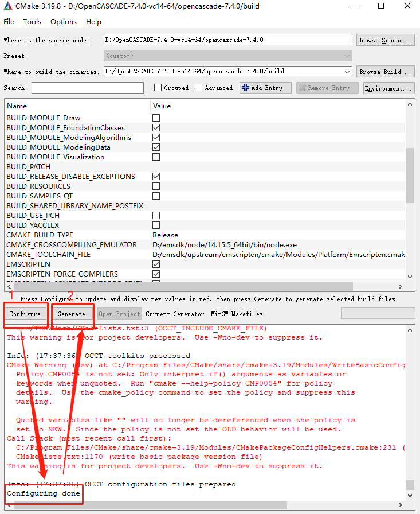The image size is (420, 514).
Task: Click 'OCCT configuration files prepared' log line
Action: [160, 485]
